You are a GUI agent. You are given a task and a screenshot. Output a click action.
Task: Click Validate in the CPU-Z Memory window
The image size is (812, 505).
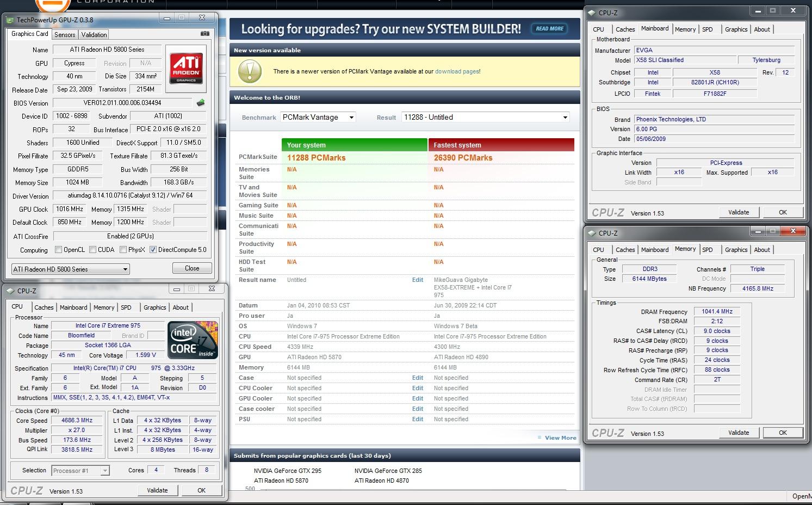pos(739,433)
